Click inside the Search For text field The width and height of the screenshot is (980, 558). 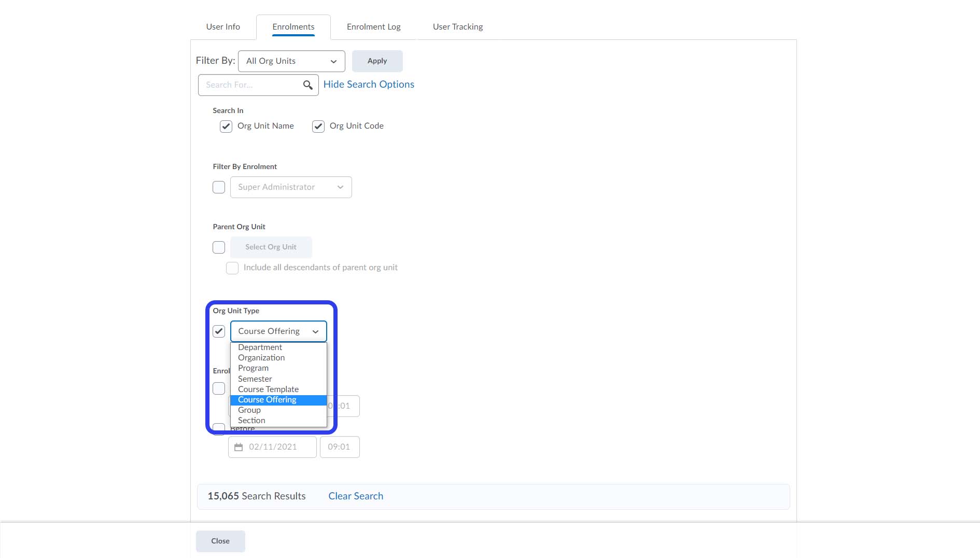pyautogui.click(x=251, y=85)
